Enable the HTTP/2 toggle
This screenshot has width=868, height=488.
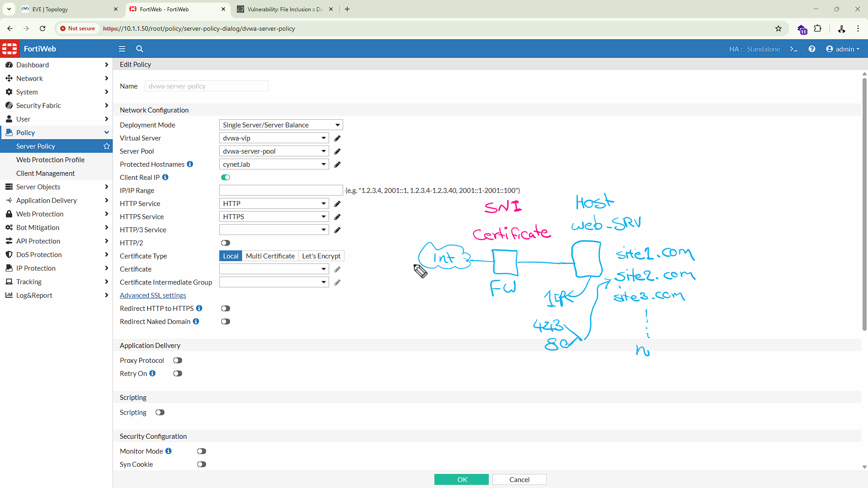click(226, 243)
